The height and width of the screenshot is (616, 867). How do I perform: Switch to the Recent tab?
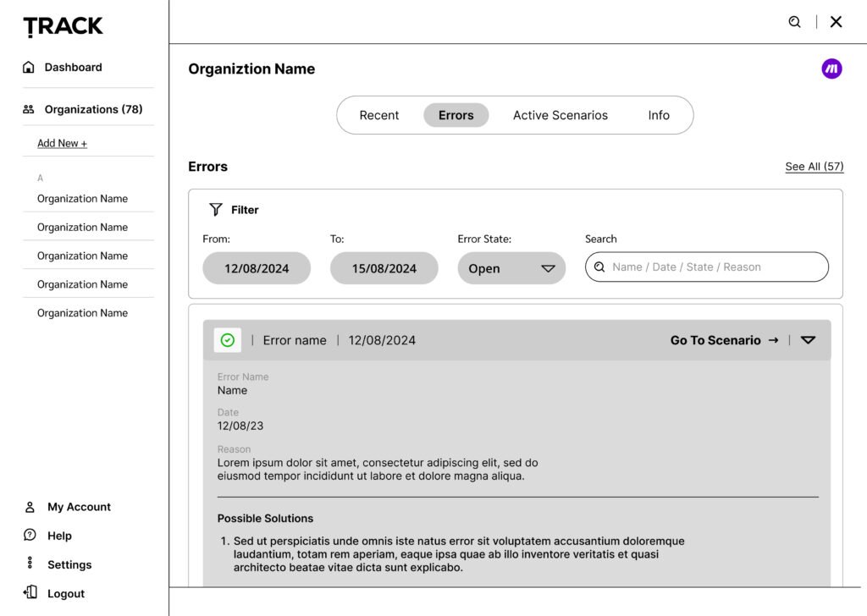(x=378, y=115)
